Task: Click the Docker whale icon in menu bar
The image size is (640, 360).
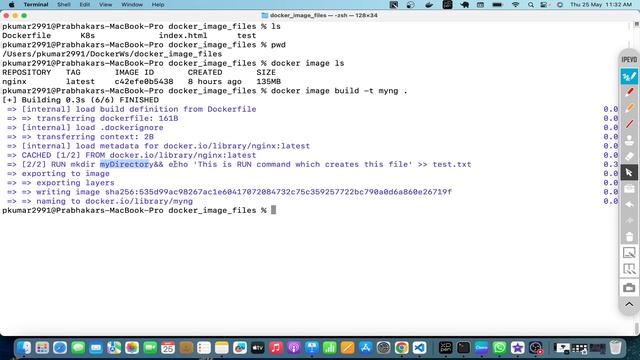Action: click(x=429, y=4)
